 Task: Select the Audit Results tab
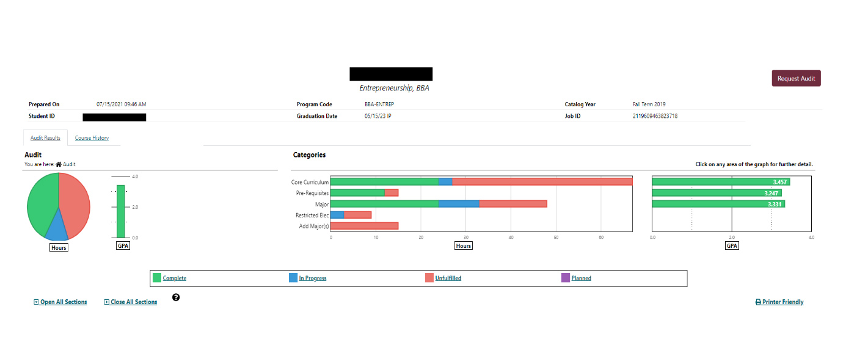click(45, 138)
